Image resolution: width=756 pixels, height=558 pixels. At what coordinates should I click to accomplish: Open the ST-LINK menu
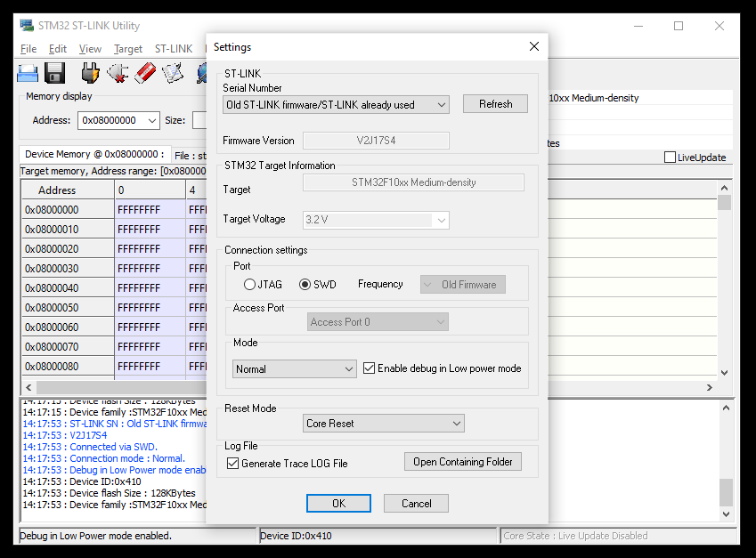coord(174,49)
